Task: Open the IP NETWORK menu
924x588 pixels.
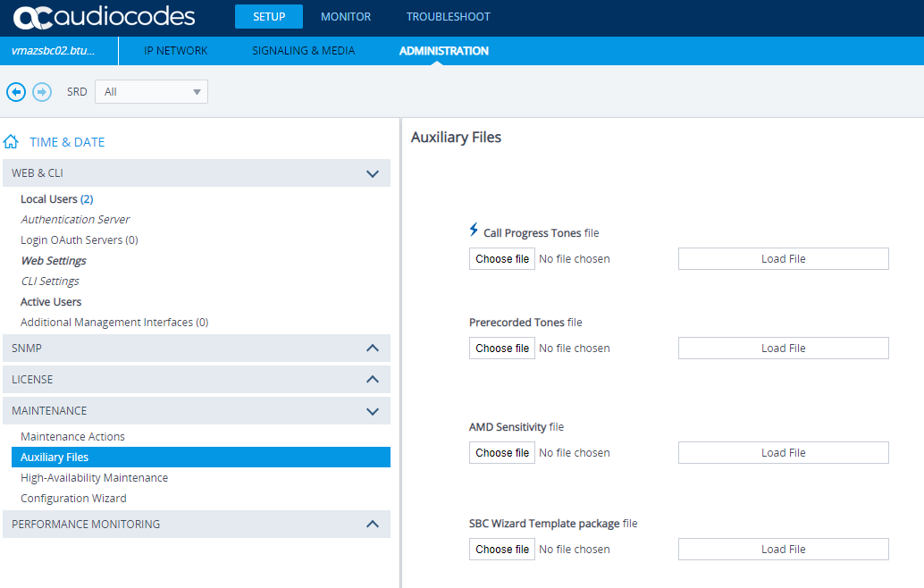Action: (176, 51)
